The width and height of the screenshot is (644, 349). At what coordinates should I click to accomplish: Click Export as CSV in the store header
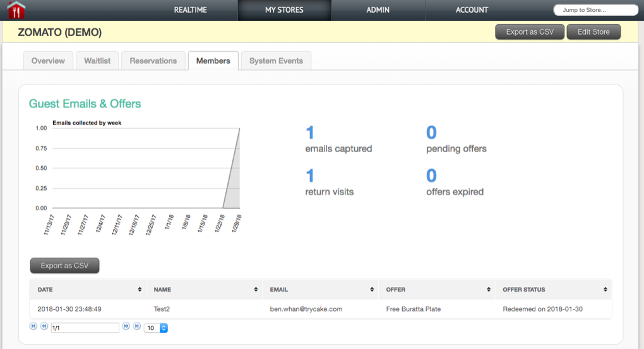pos(530,32)
